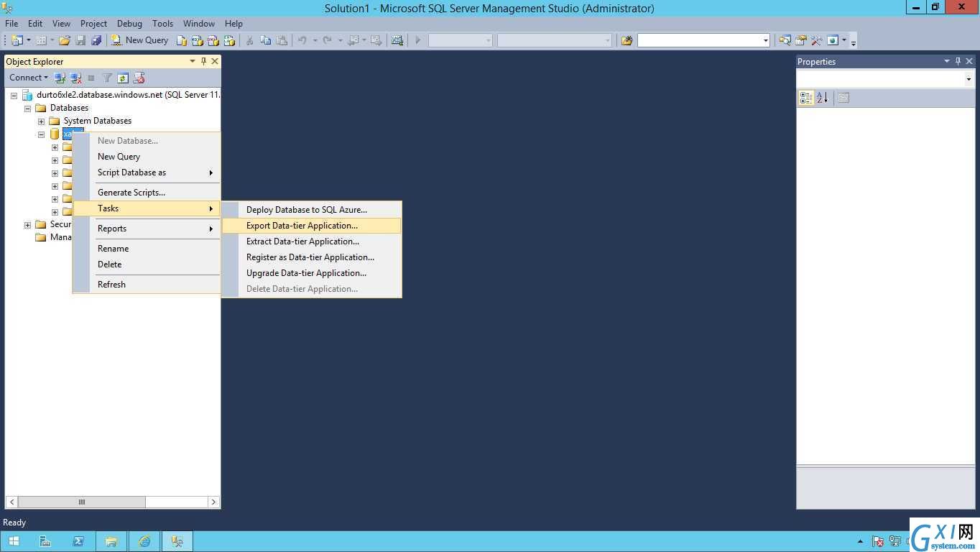
Task: Click the Disconnect icon in Object Explorer
Action: tap(75, 78)
